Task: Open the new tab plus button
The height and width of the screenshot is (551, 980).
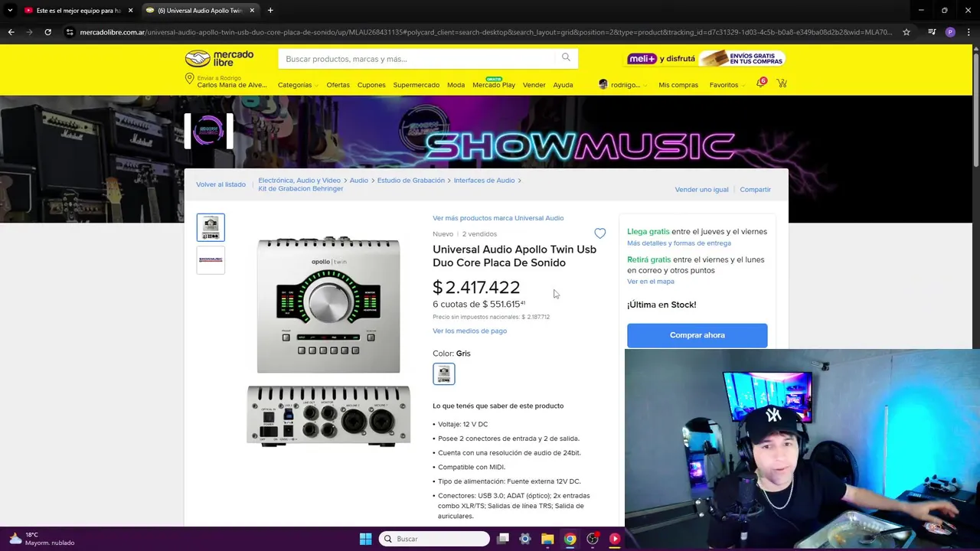Action: tap(270, 11)
